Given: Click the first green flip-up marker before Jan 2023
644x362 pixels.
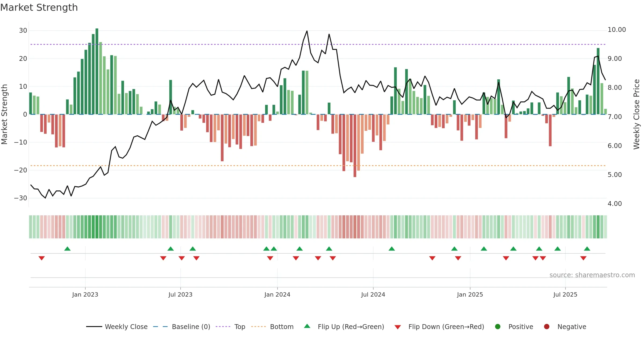Looking at the screenshot, I should (67, 249).
